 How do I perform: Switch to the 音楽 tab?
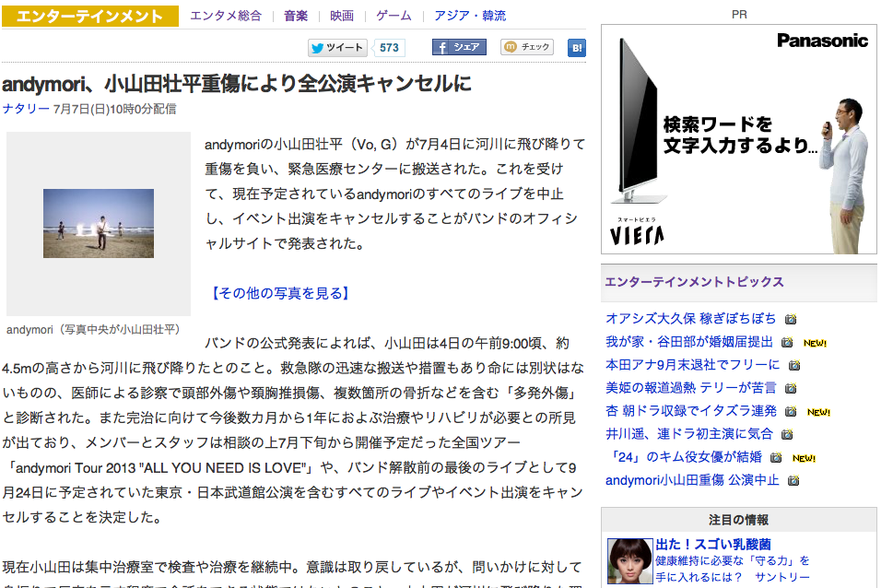[x=296, y=16]
